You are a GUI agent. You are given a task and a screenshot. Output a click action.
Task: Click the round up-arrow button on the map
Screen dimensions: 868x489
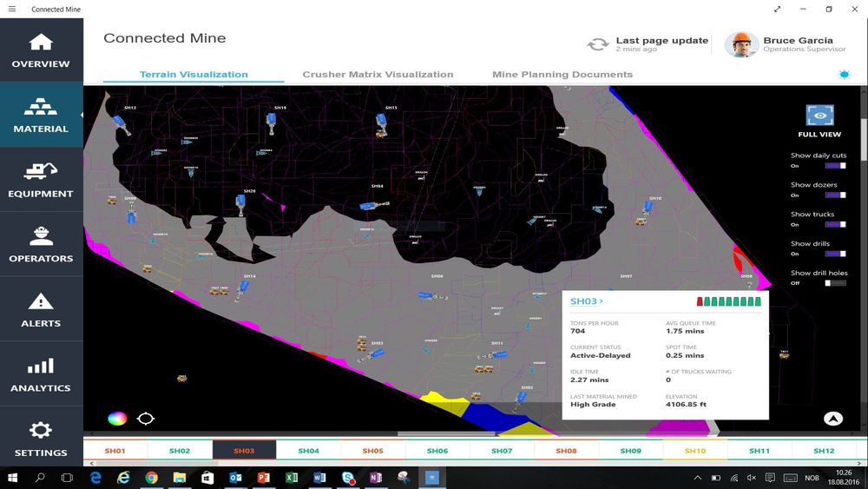(833, 419)
